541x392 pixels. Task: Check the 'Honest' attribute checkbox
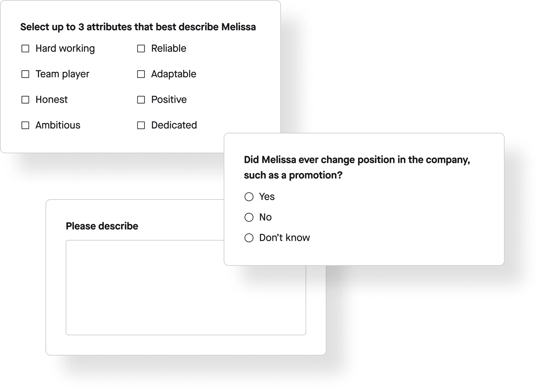point(25,99)
